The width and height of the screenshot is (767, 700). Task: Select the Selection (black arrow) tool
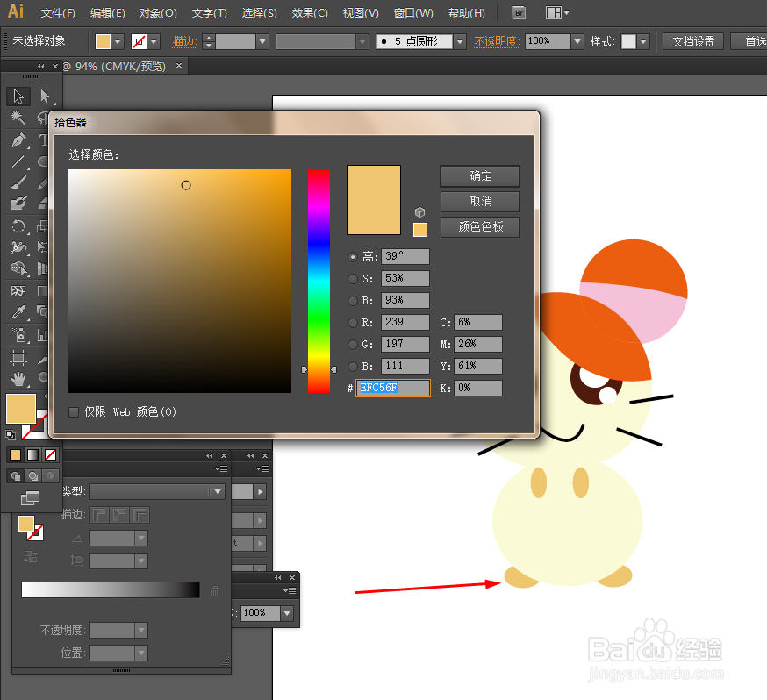[18, 96]
